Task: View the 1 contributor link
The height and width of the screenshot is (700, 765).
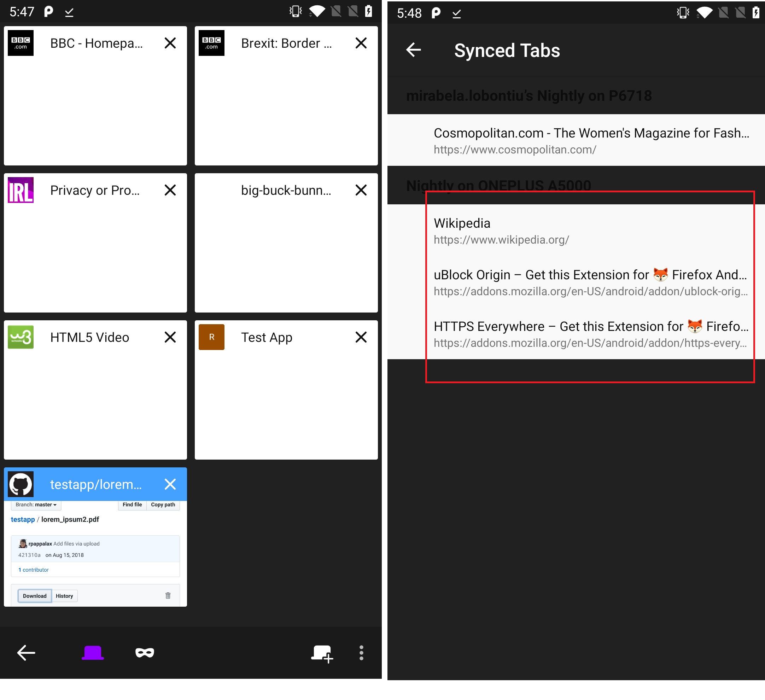Action: click(x=33, y=570)
